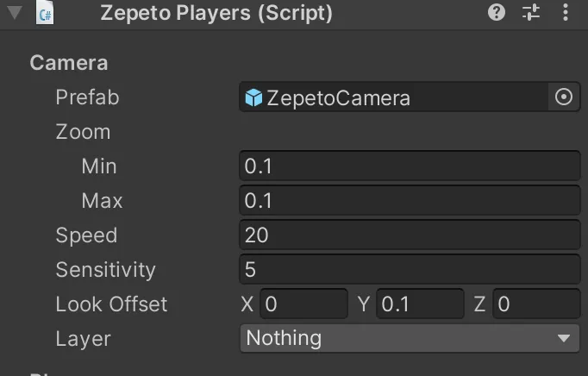Click the ZepetoCamera prefab cube icon
This screenshot has height=376, width=588.
[253, 97]
